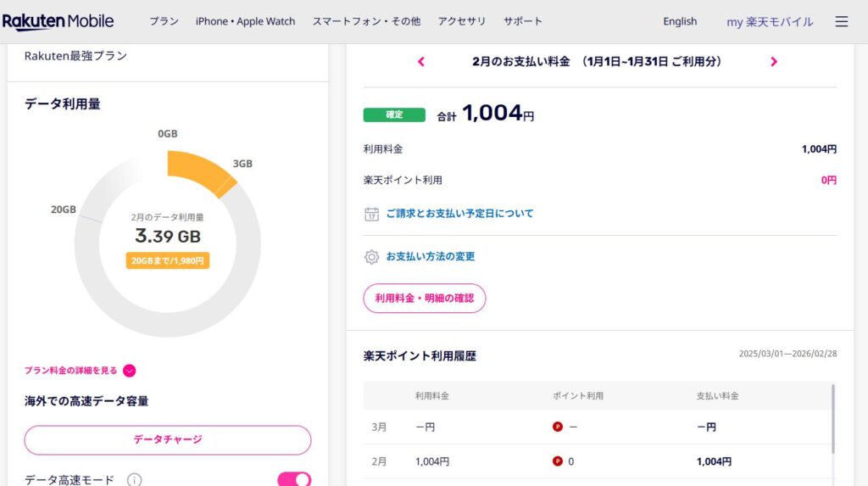
Task: Open ご請求とお支払い予定日について link
Action: 459,214
